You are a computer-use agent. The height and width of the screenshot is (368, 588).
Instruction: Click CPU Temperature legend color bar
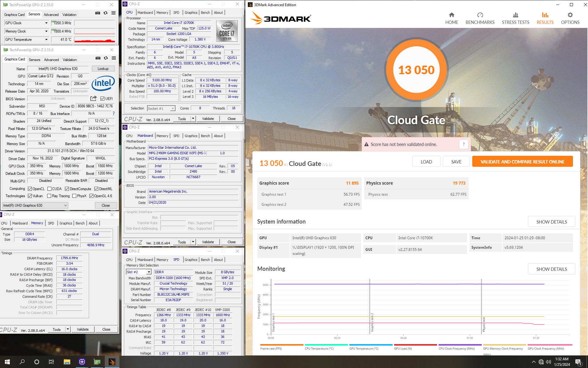pyautogui.click(x=326, y=345)
